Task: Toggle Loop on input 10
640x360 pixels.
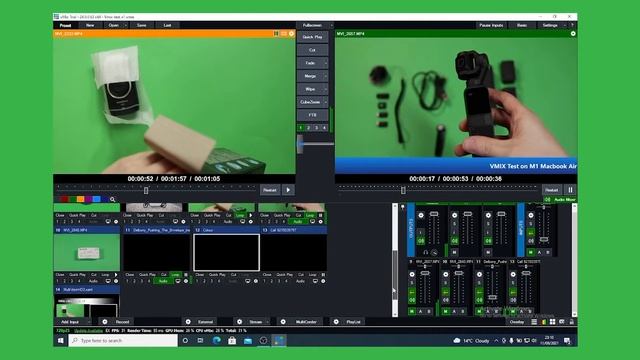Action: click(105, 275)
